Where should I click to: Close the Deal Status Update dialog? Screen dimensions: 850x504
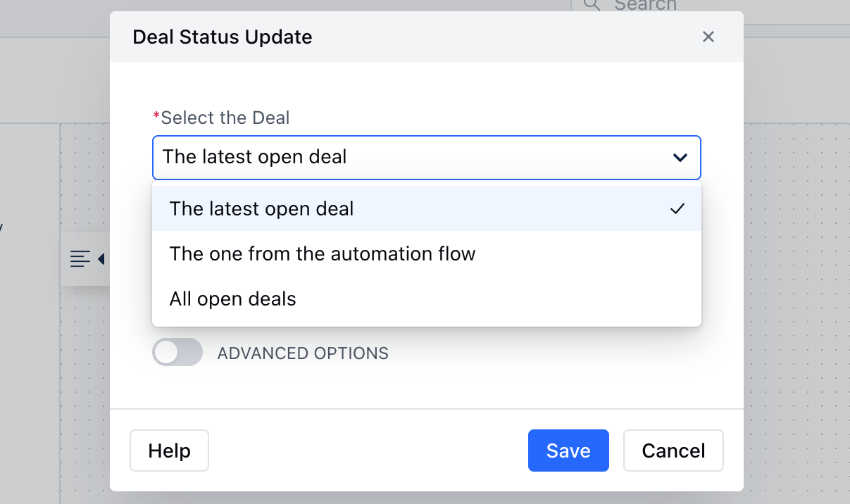(x=708, y=37)
